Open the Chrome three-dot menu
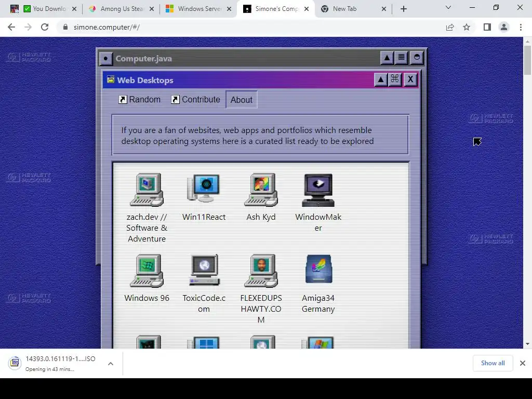The width and height of the screenshot is (532, 399). (x=521, y=27)
